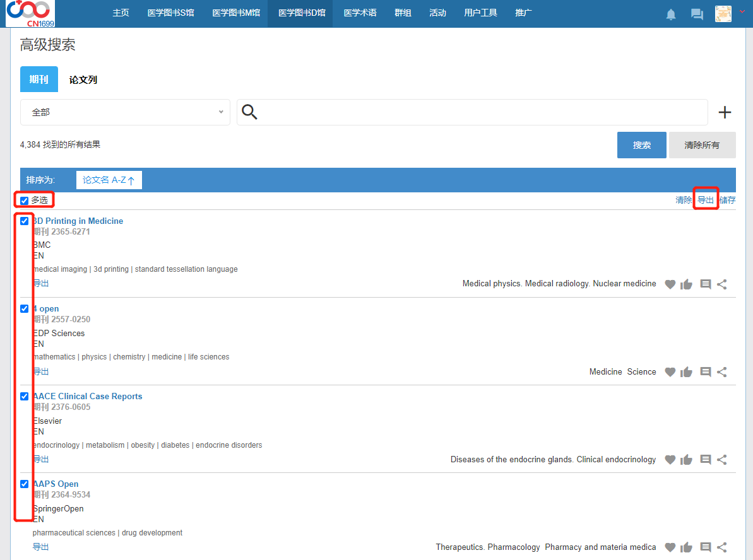Screen dimensions: 753x560
Task: Open 活动 menu
Action: tap(437, 13)
